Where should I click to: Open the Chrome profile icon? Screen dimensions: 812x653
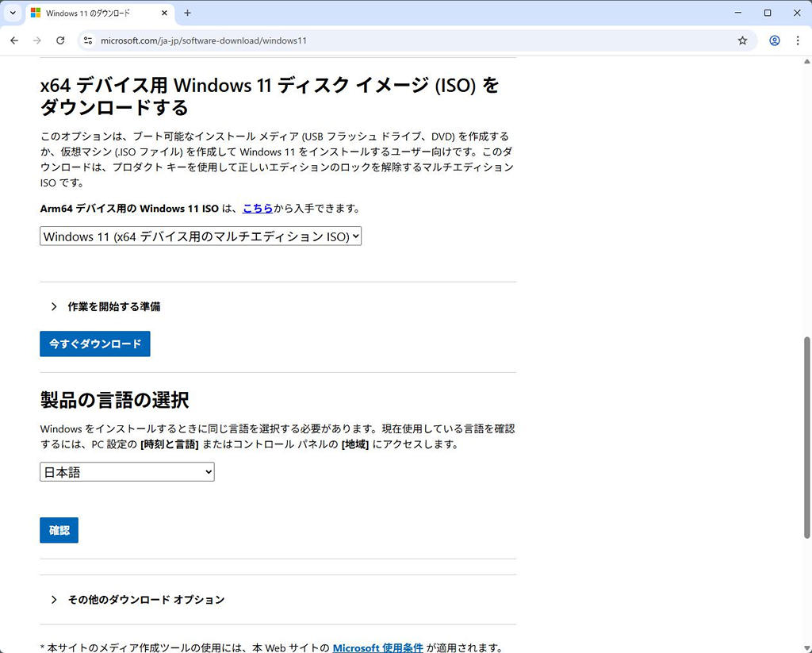pyautogui.click(x=775, y=40)
